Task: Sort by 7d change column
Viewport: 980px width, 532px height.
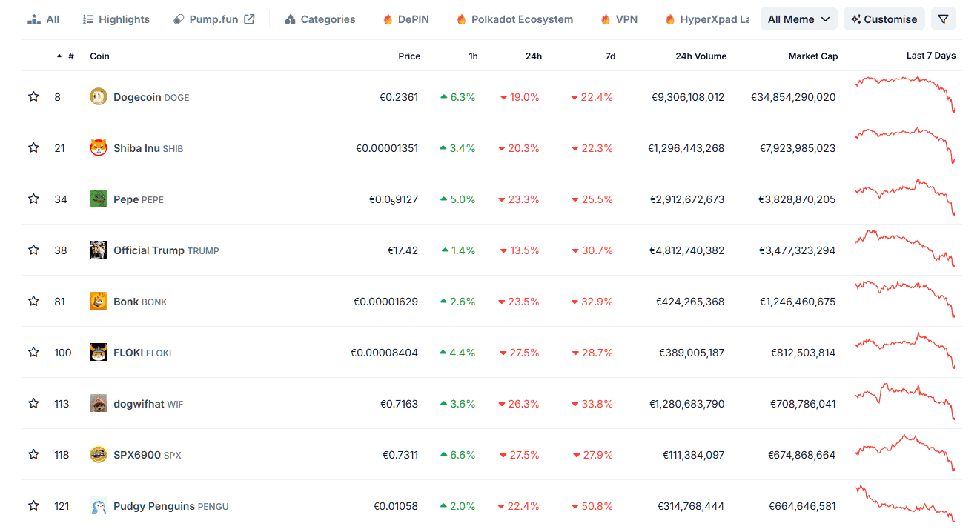Action: pos(610,56)
